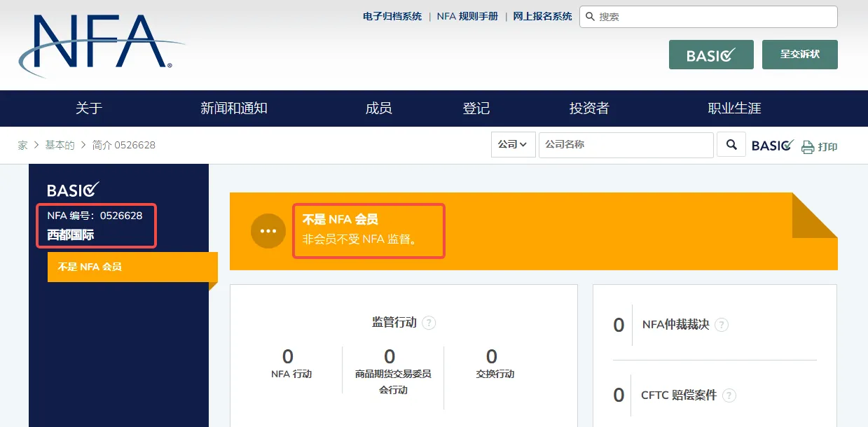Image resolution: width=868 pixels, height=427 pixels.
Task: Click 非会员不受 NFA 监督 message
Action: 360,239
